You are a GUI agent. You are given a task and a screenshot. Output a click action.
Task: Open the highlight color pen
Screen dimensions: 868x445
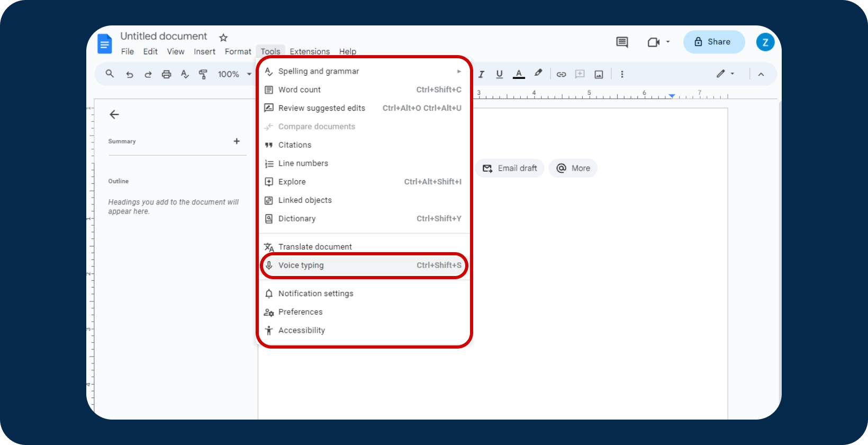click(538, 74)
